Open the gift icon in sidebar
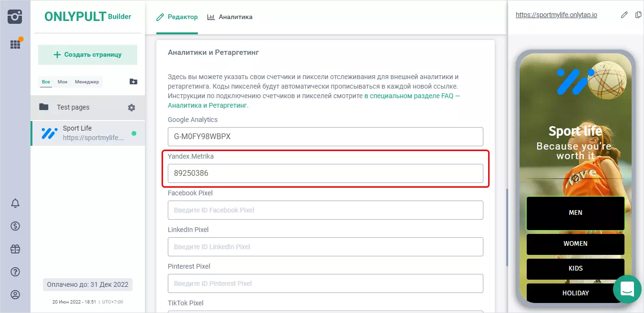Viewport: 644px width, 313px height. (x=15, y=249)
